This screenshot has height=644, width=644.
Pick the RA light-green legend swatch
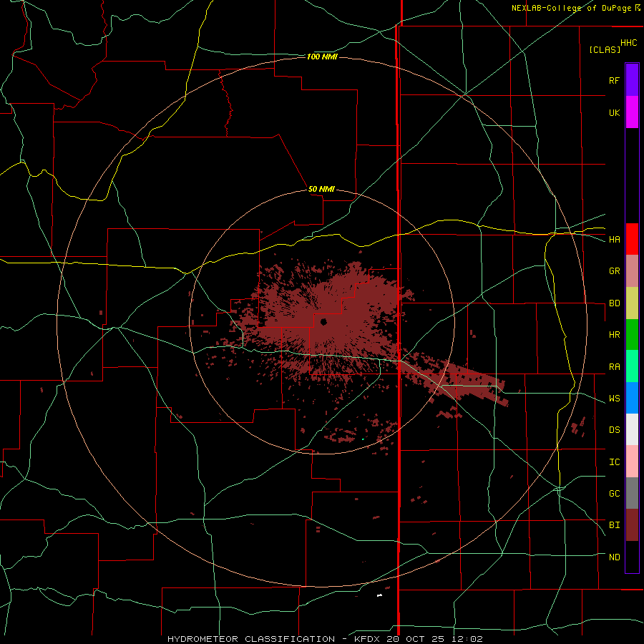click(632, 366)
